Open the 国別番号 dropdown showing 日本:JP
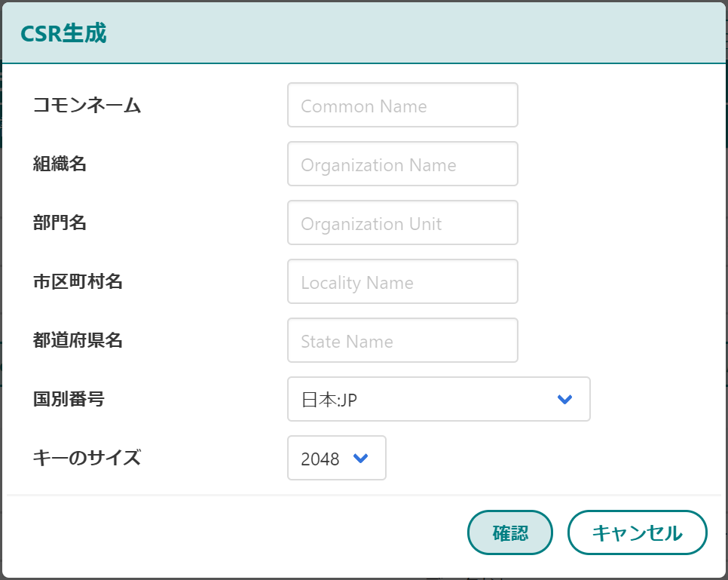 pyautogui.click(x=439, y=399)
